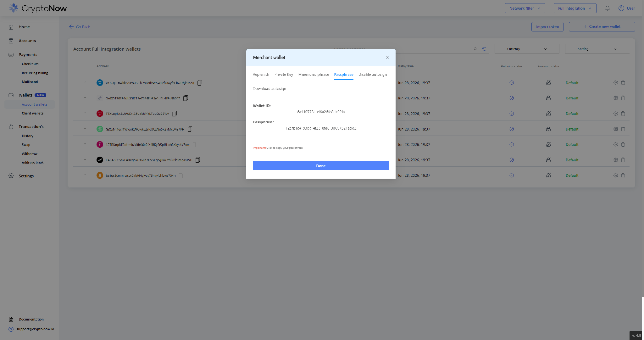Toggle autosign status for bc1qs8 row
644x340 pixels.
(512, 176)
